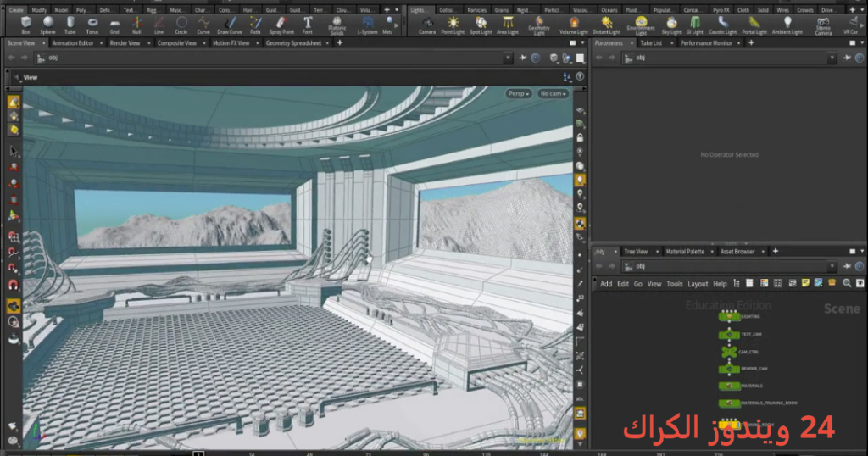
Task: Choose the Font shelf tool
Action: click(x=308, y=25)
